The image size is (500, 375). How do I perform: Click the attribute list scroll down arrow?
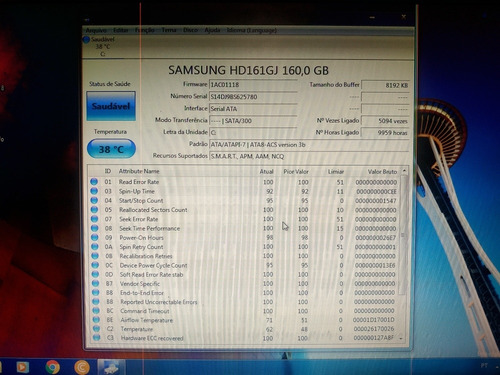(x=401, y=338)
